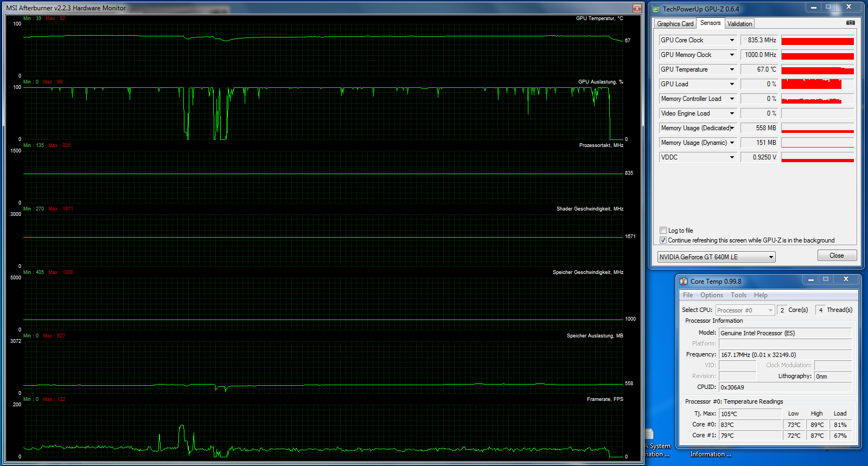Image resolution: width=868 pixels, height=466 pixels.
Task: Click the Core Temp title bar icon
Action: 684,282
